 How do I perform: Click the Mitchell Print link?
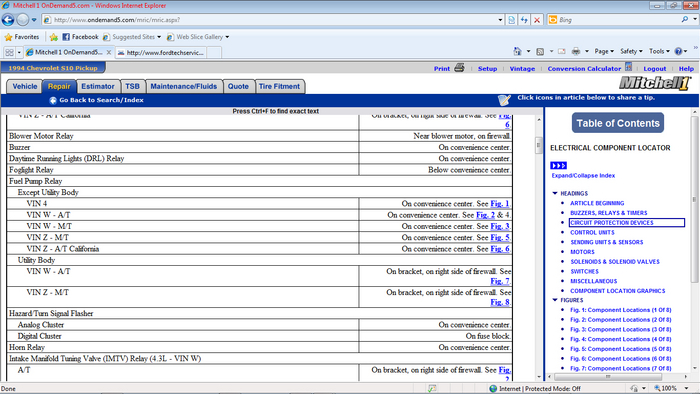point(442,69)
